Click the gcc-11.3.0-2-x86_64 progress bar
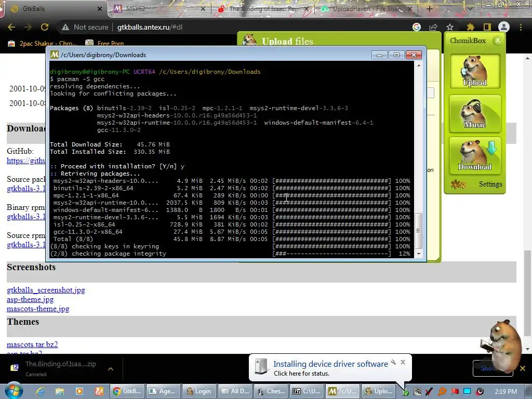The height and width of the screenshot is (399, 532). click(332, 232)
